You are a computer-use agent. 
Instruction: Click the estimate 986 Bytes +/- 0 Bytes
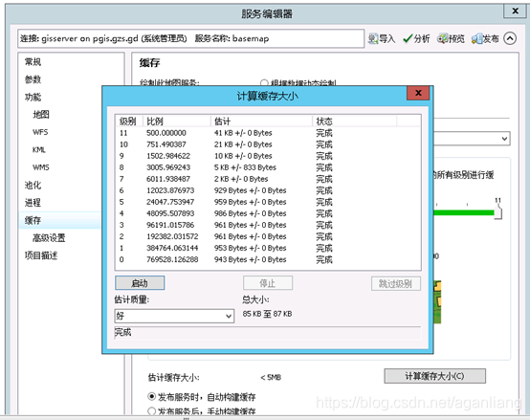pos(250,213)
